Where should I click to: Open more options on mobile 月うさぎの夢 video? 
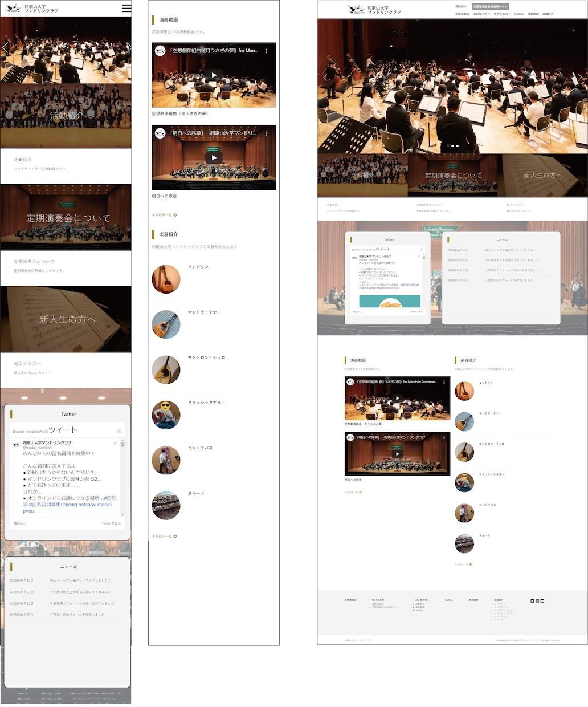coord(266,51)
